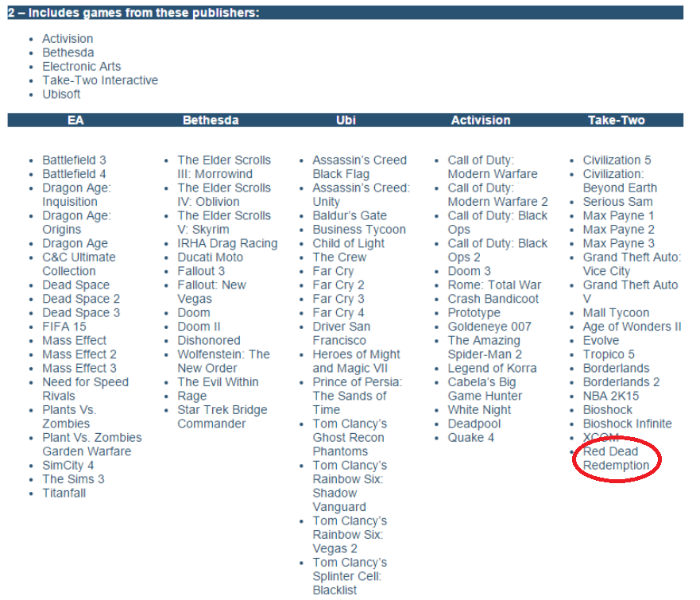Click the 'Business Tycoon' entry
The width and height of the screenshot is (700, 600).
coord(359,229)
